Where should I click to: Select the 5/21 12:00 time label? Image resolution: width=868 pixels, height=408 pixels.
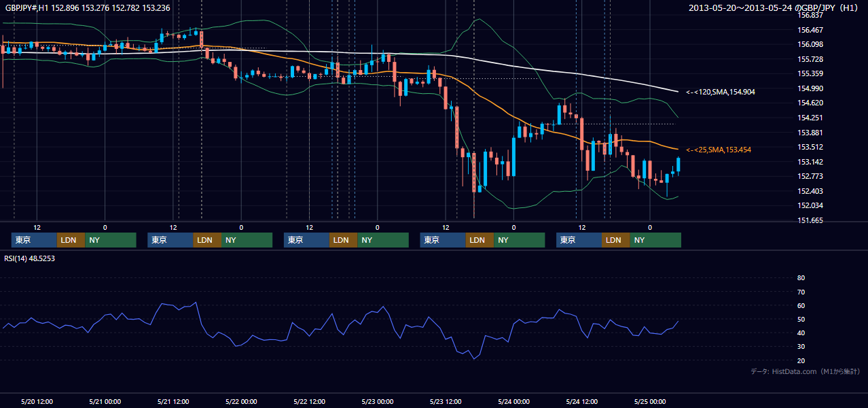(173, 401)
